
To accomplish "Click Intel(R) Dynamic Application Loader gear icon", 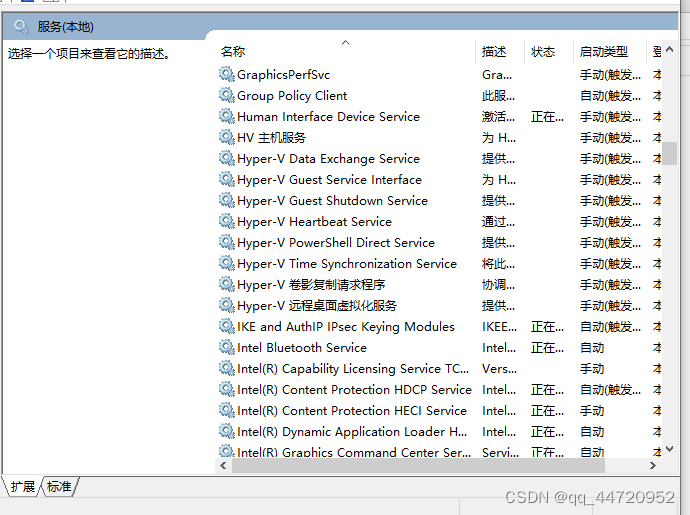I will 227,432.
